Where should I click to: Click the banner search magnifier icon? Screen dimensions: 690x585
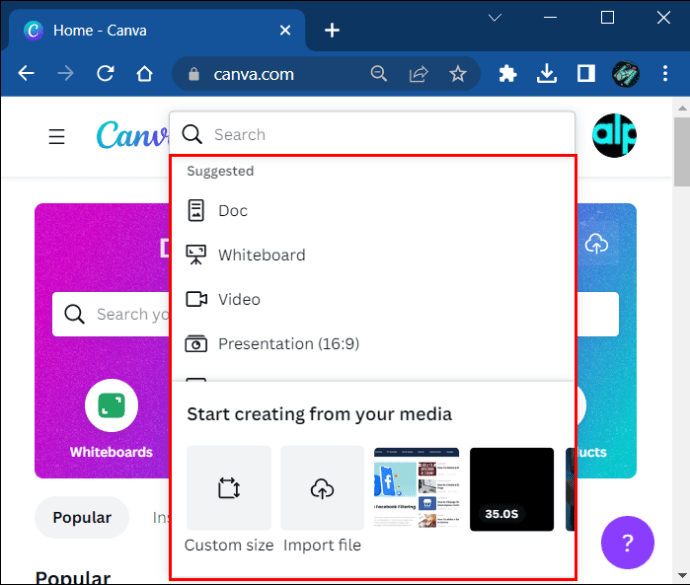pos(74,314)
